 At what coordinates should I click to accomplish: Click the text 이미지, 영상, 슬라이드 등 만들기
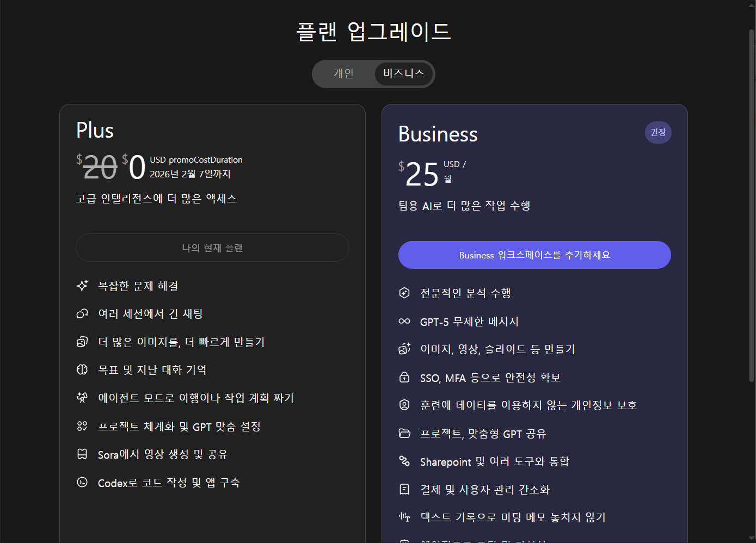pos(497,349)
